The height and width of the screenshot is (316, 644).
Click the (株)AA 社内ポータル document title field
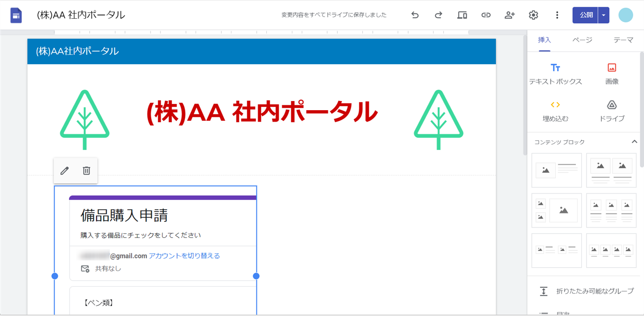pos(81,15)
